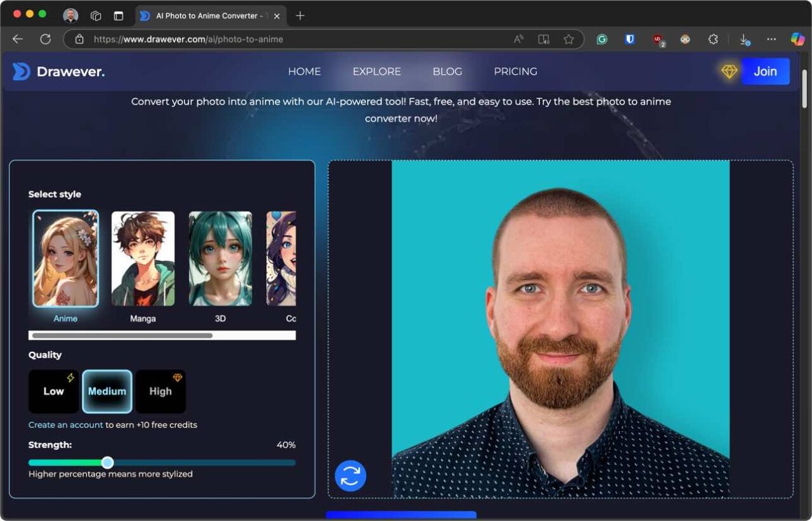The width and height of the screenshot is (812, 521).
Task: Select the Manga style
Action: point(143,258)
